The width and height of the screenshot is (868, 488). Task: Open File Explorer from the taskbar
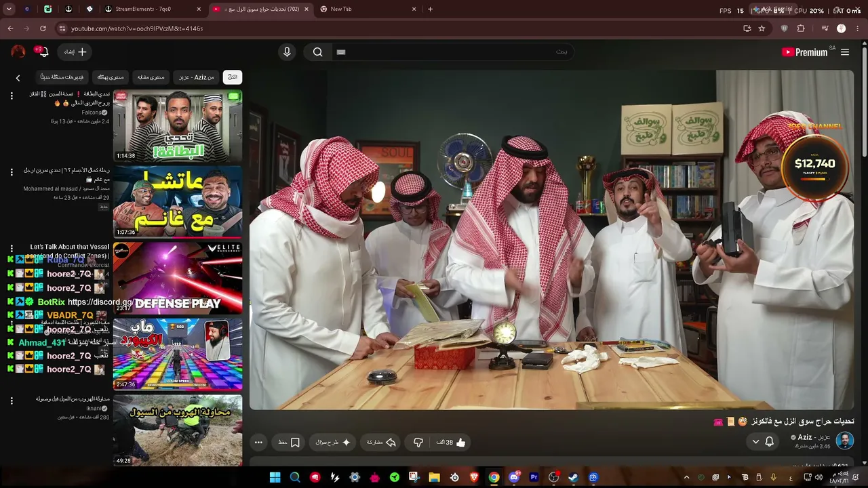434,477
